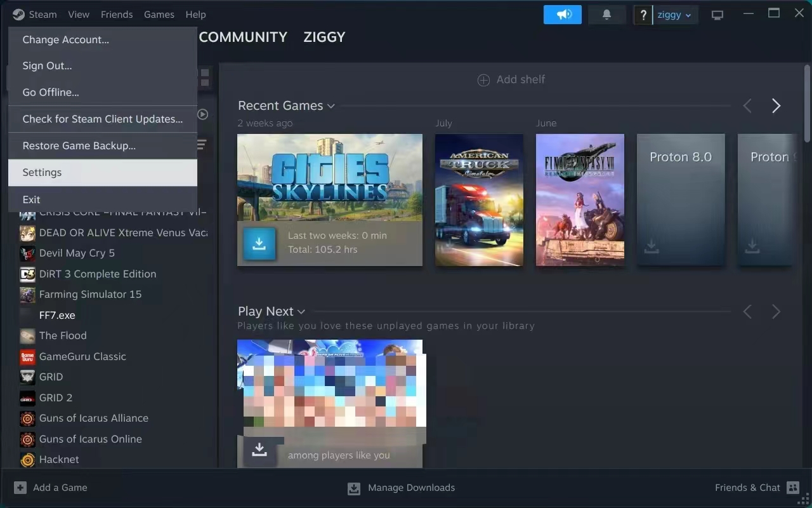
Task: Click Exit in the Steam menu
Action: click(103, 199)
